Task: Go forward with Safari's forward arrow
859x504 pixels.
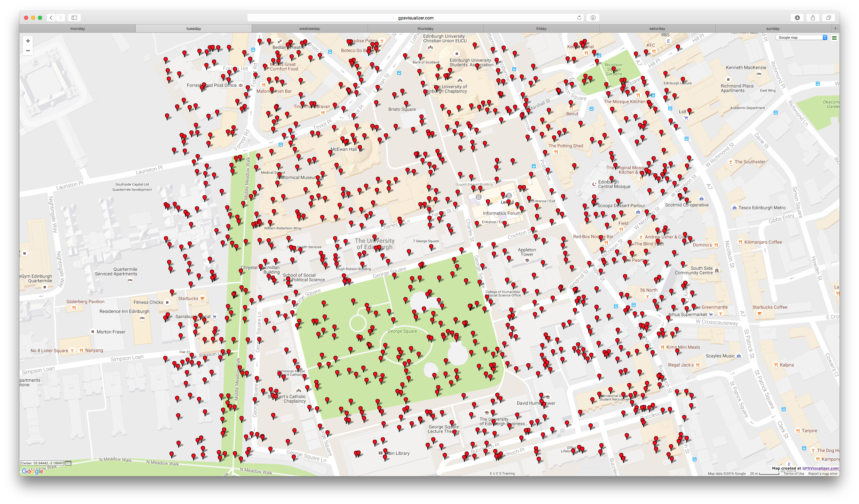Action: 61,18
